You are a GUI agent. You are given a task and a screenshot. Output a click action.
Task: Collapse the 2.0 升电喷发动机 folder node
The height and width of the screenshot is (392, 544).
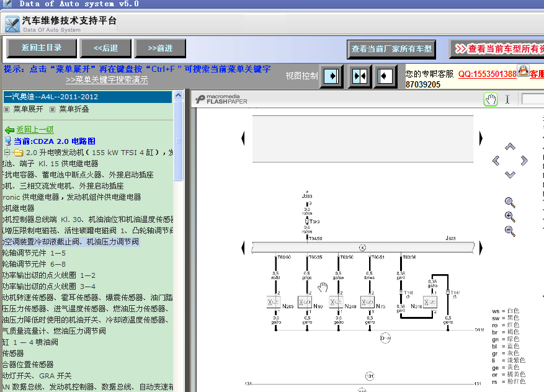[x=7, y=153]
